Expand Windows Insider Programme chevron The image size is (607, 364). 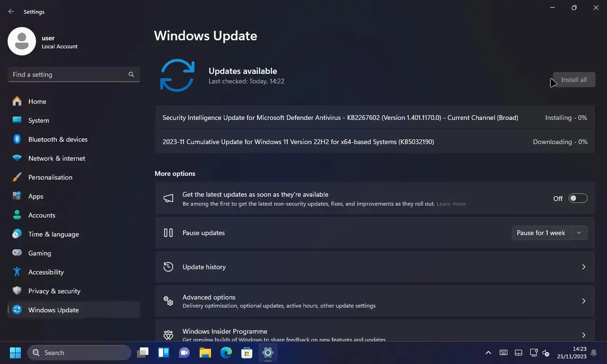point(584,335)
